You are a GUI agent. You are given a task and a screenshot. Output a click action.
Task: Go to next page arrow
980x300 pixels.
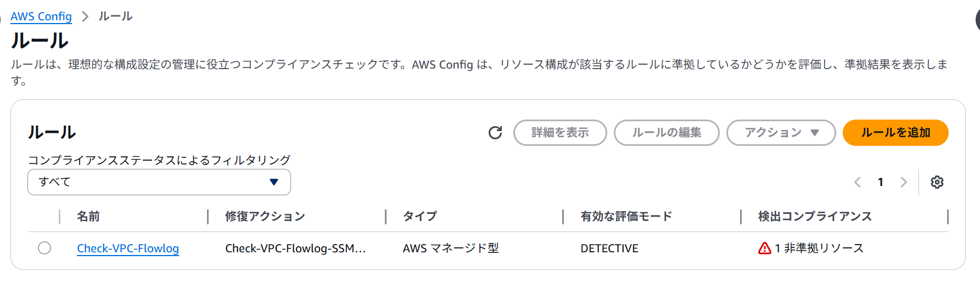903,182
